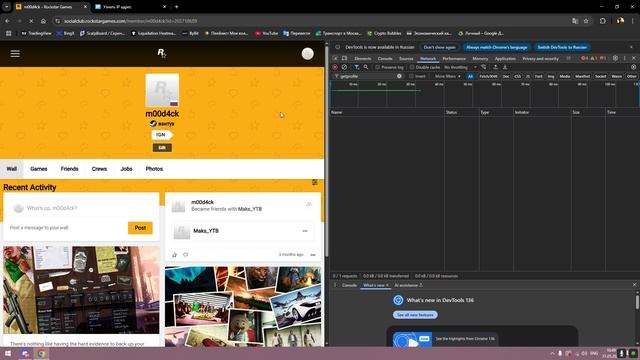The height and width of the screenshot is (360, 640).
Task: Open more options on the 3 months ago post
Action: point(313,255)
